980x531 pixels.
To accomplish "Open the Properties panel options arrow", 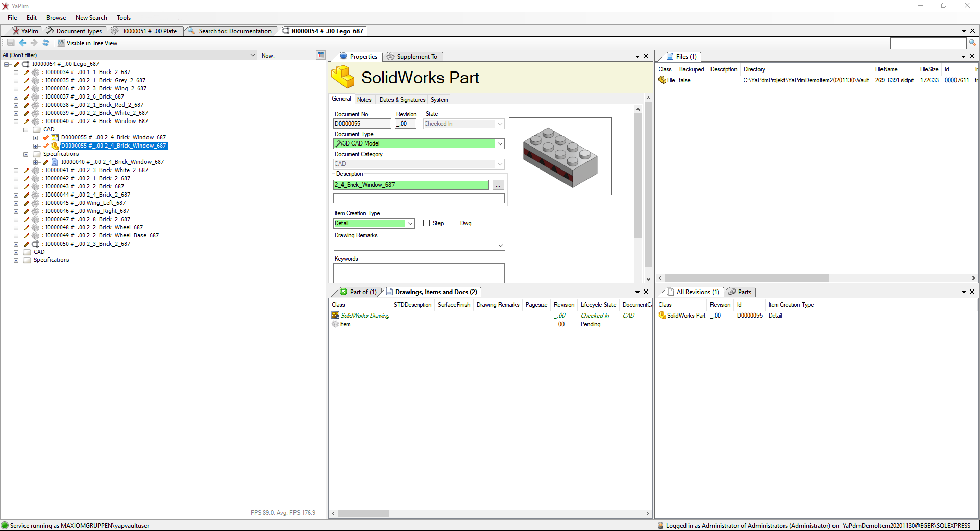I will click(x=638, y=57).
